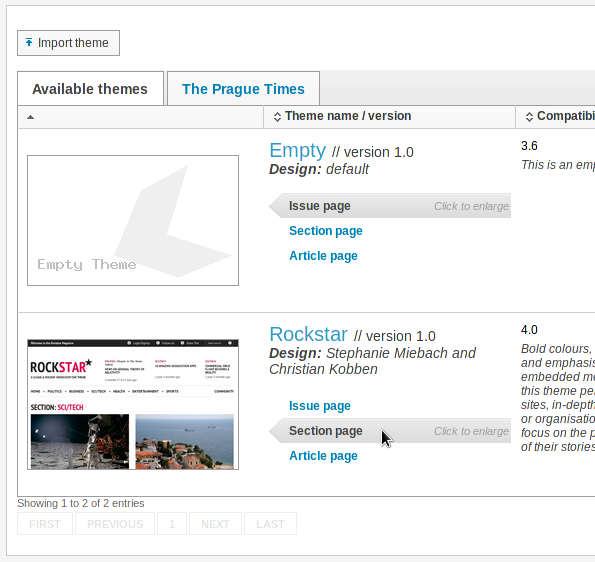This screenshot has height=562, width=595.
Task: Open the Empty Theme preview thumbnail
Action: tap(133, 220)
